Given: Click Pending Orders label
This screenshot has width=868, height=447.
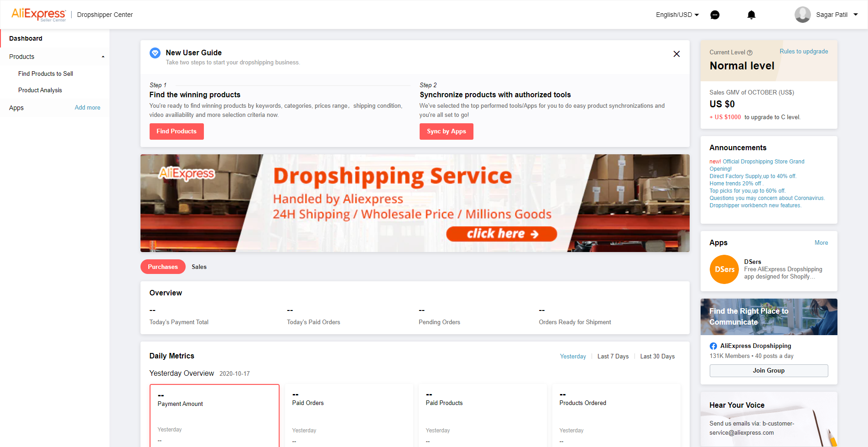Looking at the screenshot, I should pyautogui.click(x=439, y=322).
